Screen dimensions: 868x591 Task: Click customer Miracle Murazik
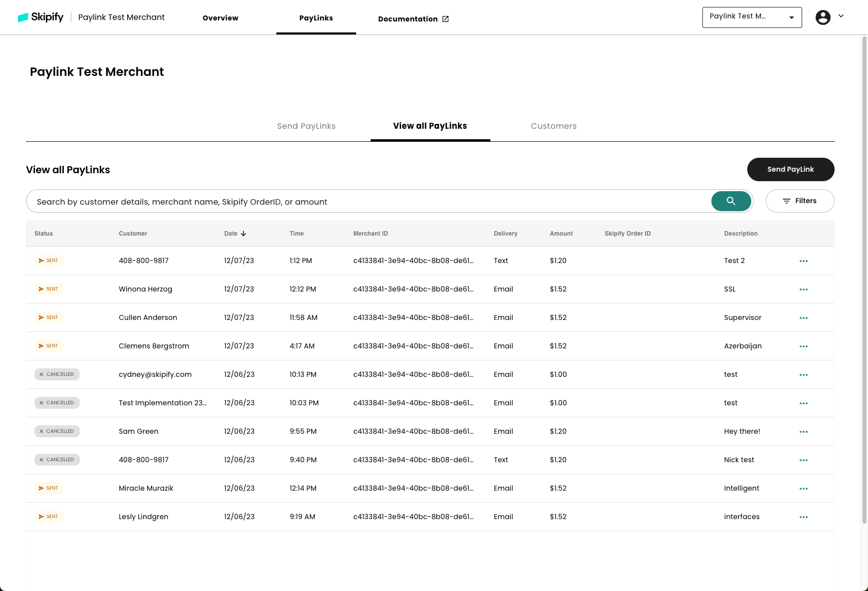146,489
